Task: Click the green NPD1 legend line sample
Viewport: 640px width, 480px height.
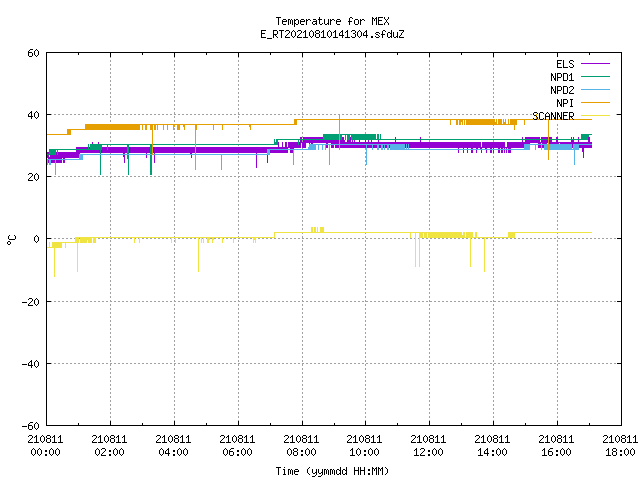Action: (595, 76)
